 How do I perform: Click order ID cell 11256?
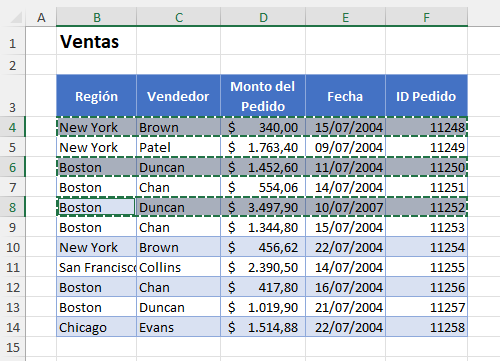tap(427, 287)
